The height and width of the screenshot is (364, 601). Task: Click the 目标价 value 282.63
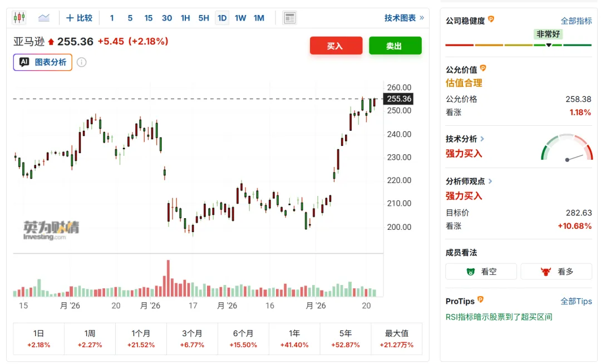(x=579, y=213)
